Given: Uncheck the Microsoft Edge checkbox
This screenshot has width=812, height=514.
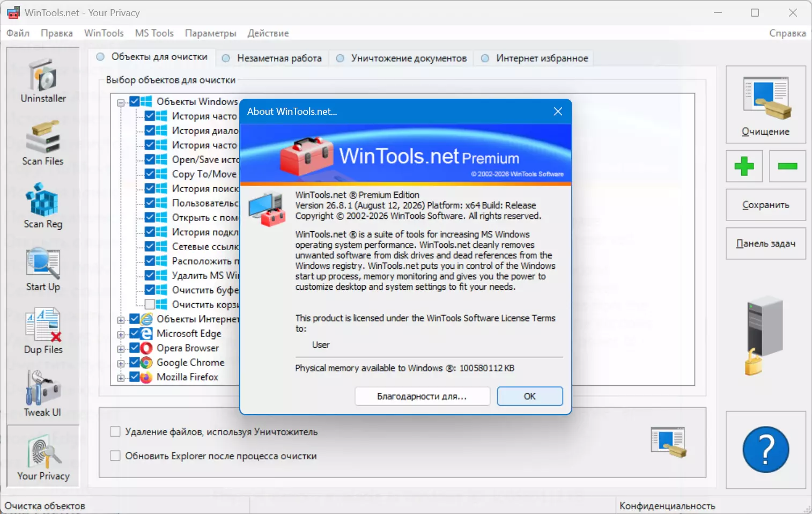Looking at the screenshot, I should [x=134, y=333].
